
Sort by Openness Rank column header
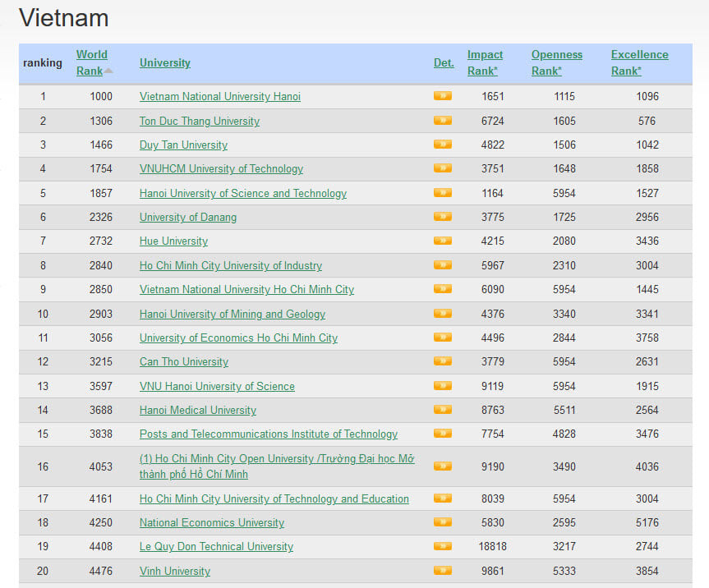556,62
